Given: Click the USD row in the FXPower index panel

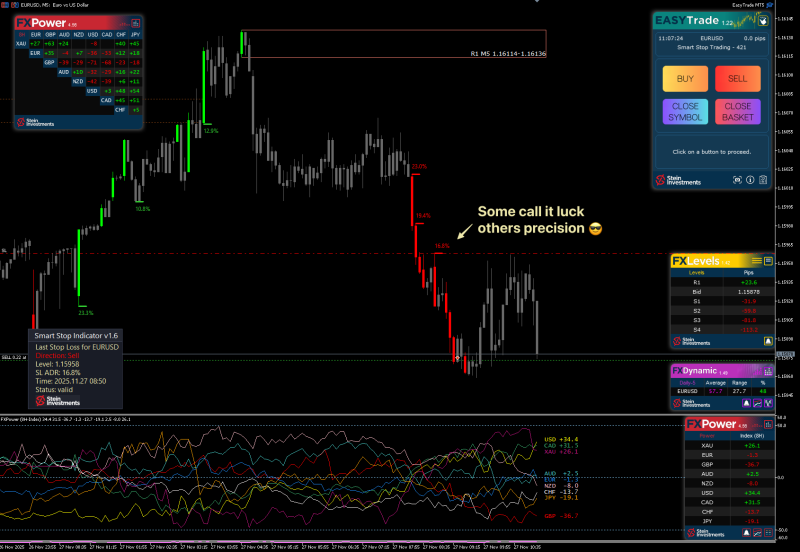Looking at the screenshot, I should (730, 493).
